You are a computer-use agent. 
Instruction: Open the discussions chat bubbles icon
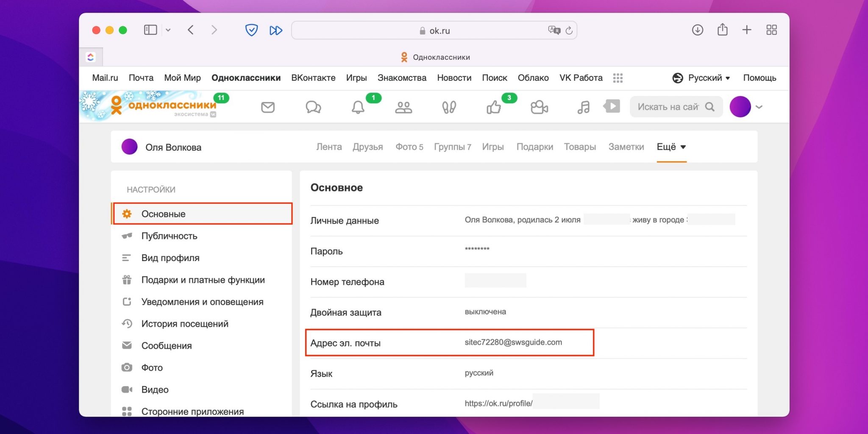tap(313, 107)
